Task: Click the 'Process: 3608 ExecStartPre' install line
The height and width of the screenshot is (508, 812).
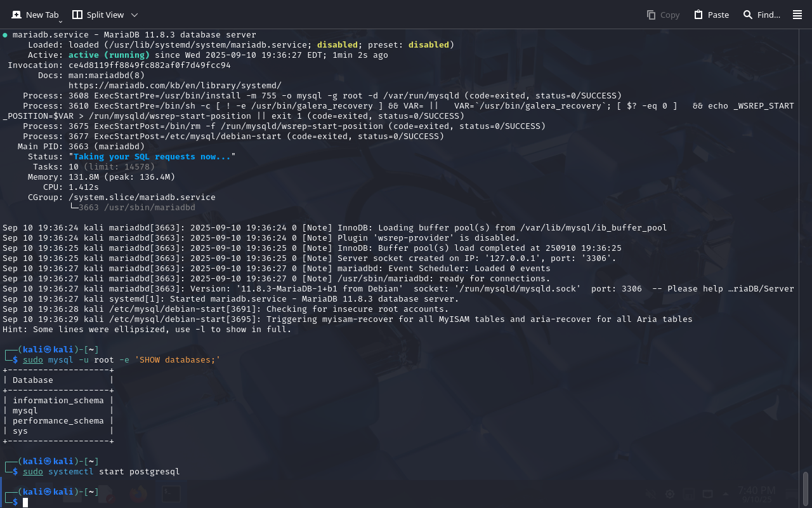Action: [322, 96]
